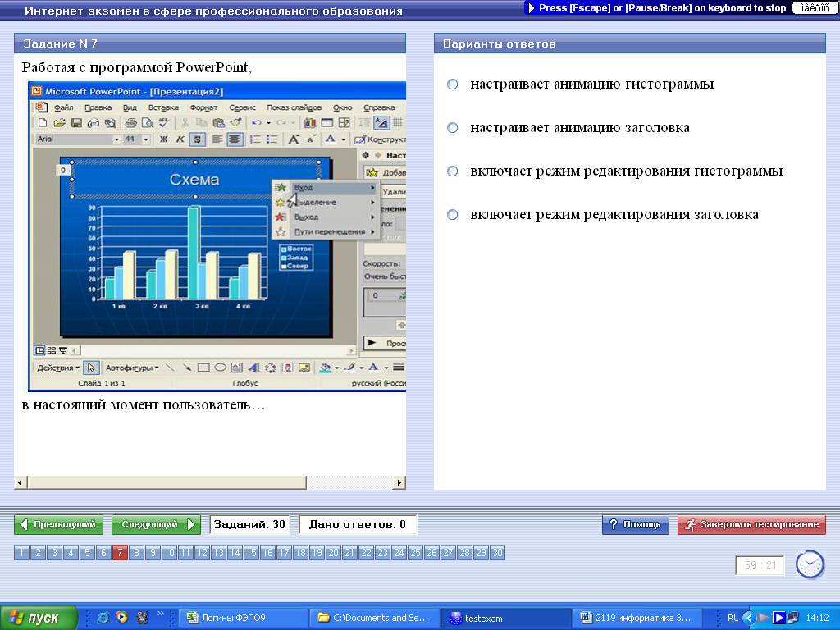Click the macro play button in top banner
Viewport: 840px width, 630px height.
531,8
